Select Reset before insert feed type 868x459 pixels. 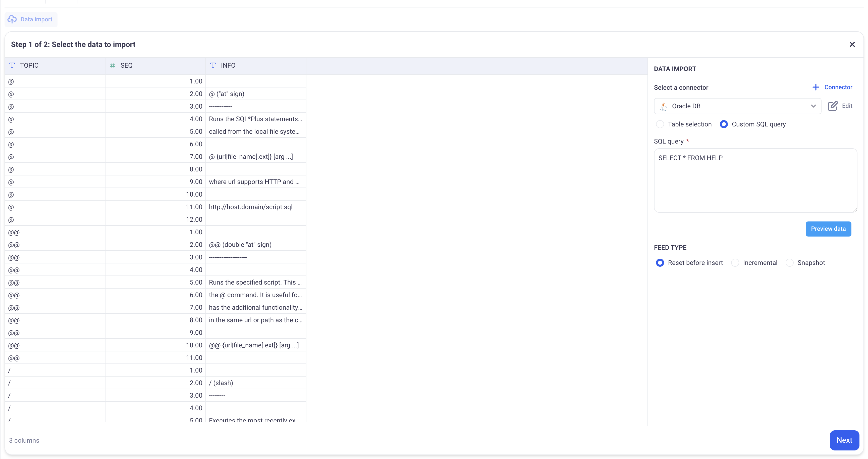[x=660, y=263]
